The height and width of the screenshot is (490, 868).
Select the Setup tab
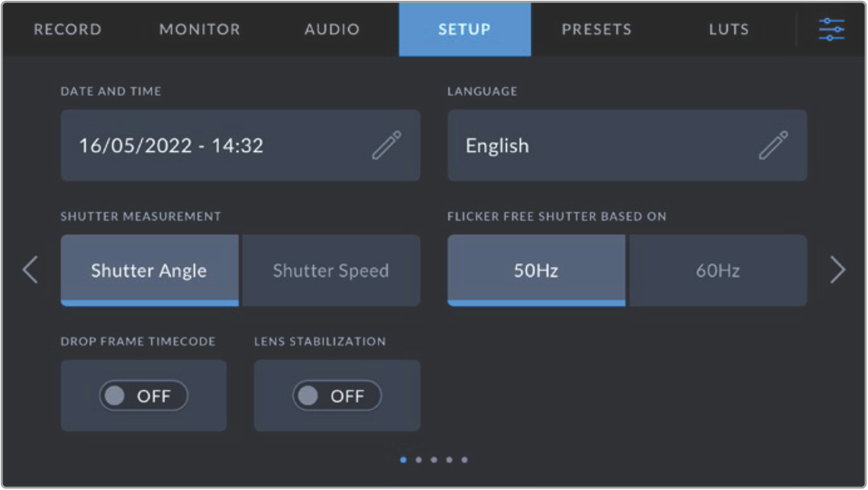point(464,30)
